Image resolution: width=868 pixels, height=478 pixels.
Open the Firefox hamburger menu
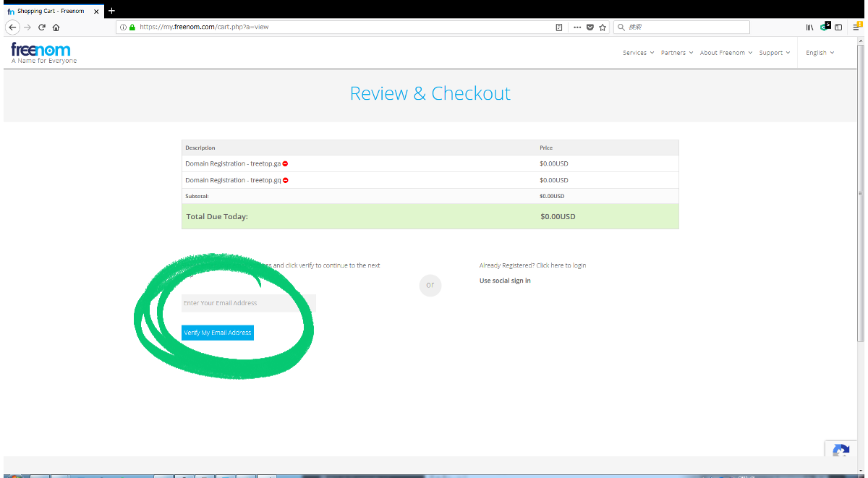[857, 26]
